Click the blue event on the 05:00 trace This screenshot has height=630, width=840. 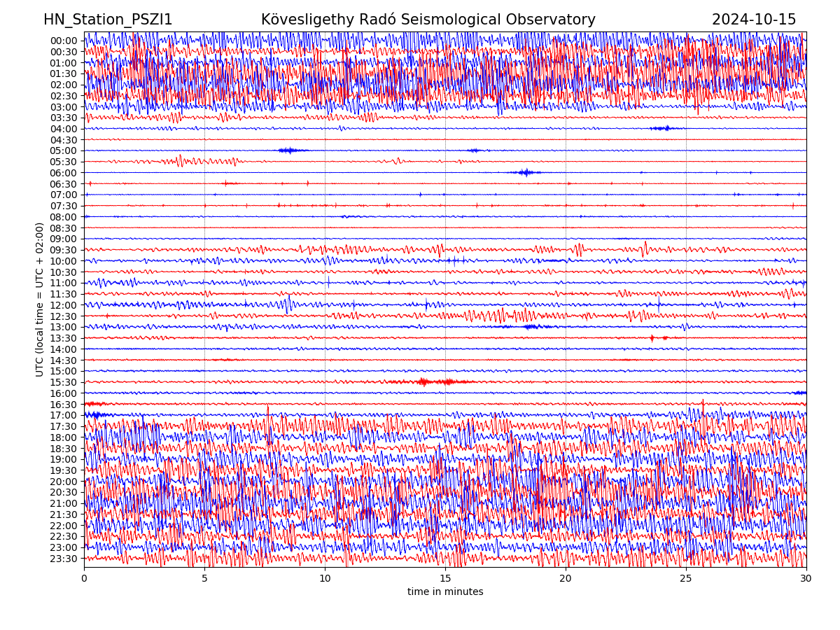(x=290, y=150)
